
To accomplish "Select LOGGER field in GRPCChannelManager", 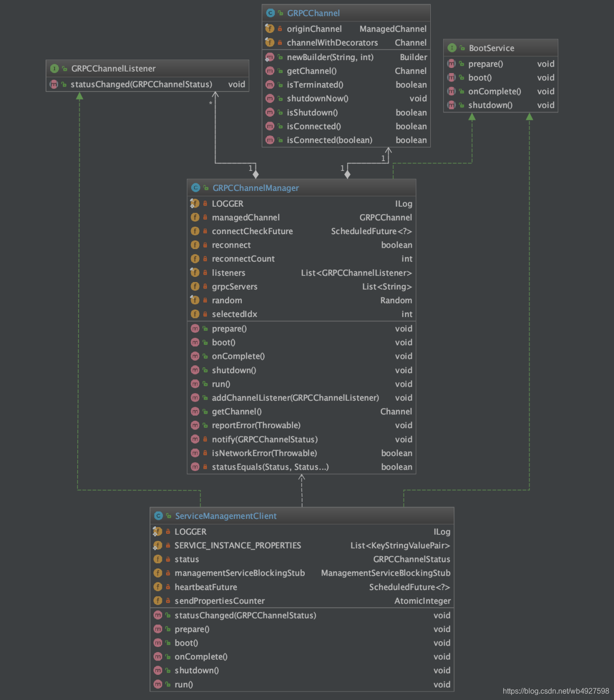I will 301,203.
